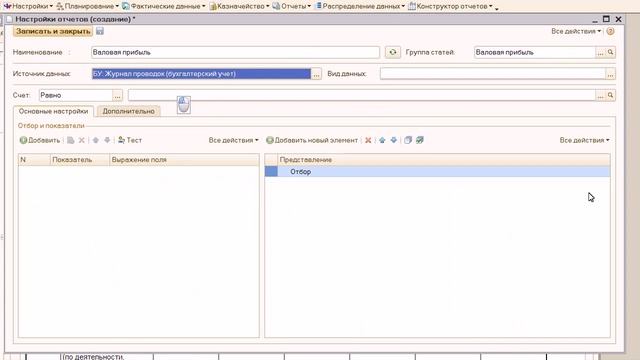640x360 pixels.
Task: Click the save diskette icon
Action: tap(100, 31)
